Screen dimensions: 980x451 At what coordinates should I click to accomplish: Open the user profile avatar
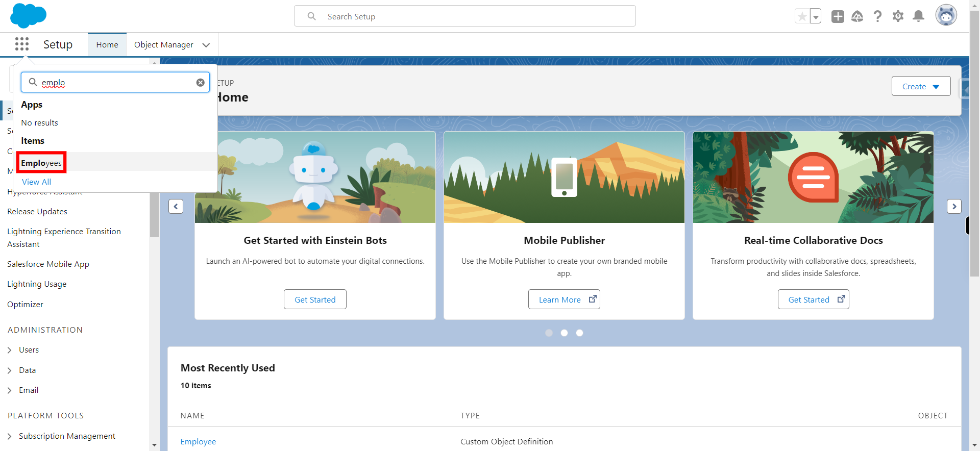(946, 15)
